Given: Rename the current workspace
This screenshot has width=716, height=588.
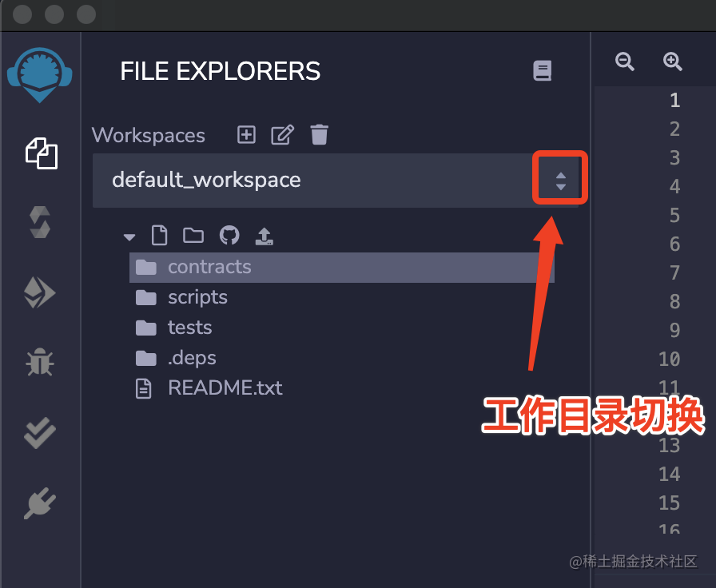Looking at the screenshot, I should [x=282, y=134].
